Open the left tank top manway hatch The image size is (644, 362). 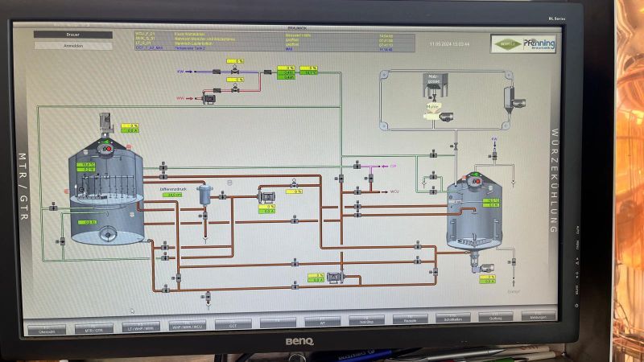coord(105,149)
